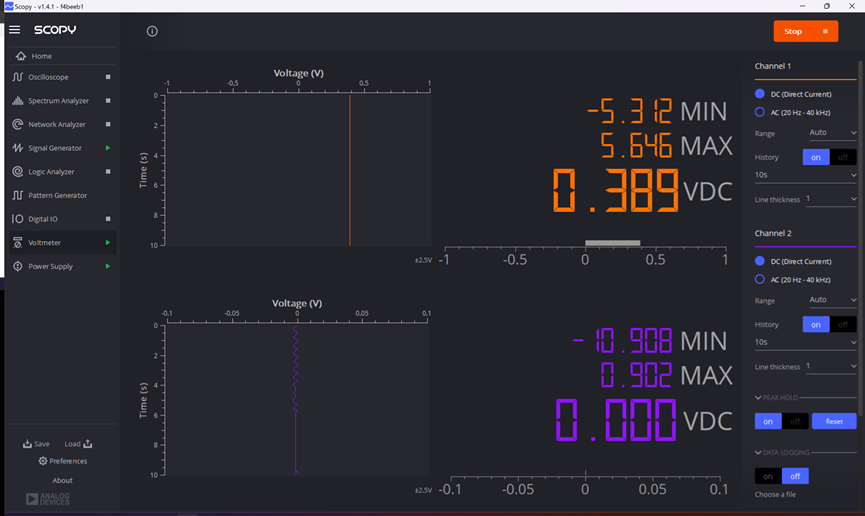Reset the peak hold values
865x516 pixels.
[834, 421]
